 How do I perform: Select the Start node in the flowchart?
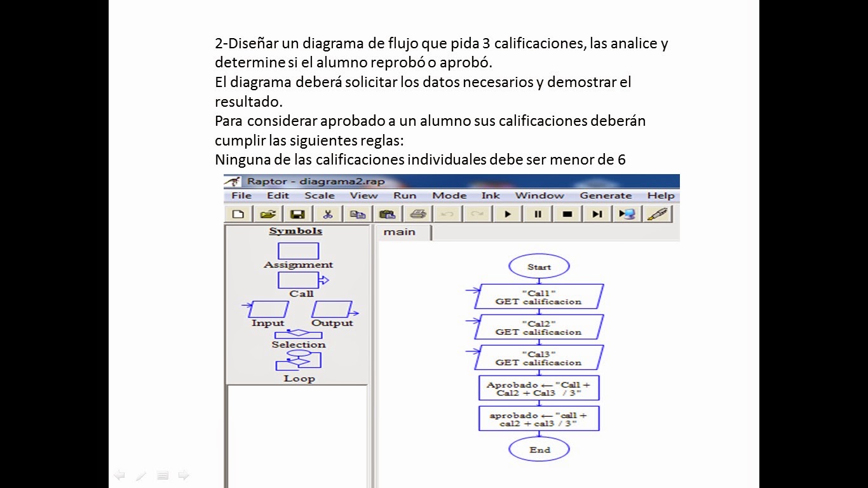point(539,266)
